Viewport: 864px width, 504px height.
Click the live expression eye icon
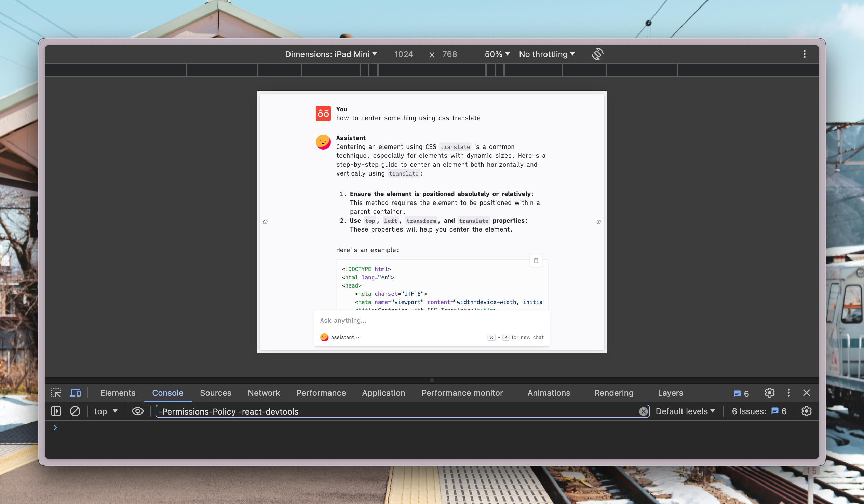tap(137, 411)
